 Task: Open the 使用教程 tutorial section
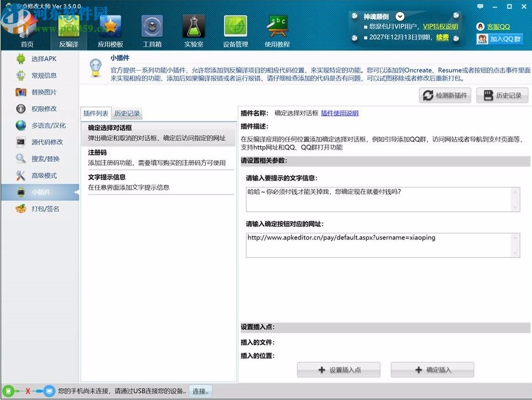pos(277,30)
